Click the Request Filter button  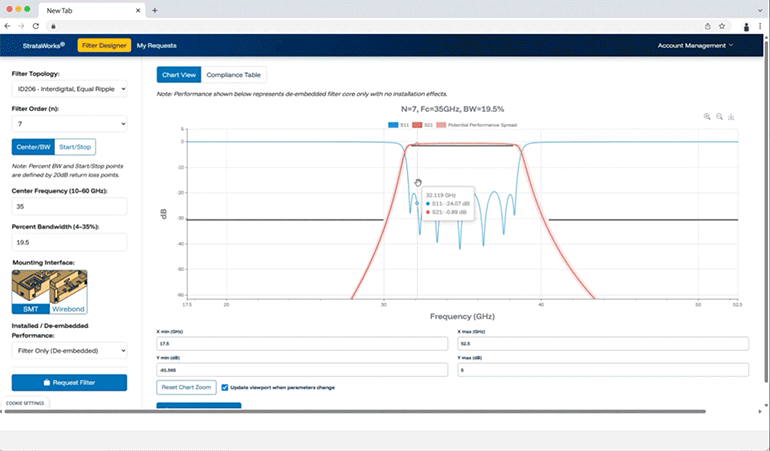pyautogui.click(x=69, y=383)
